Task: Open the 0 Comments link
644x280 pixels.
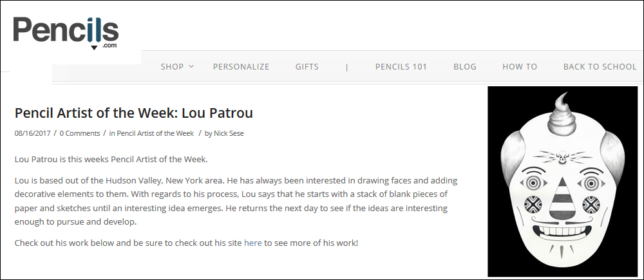Action: tap(80, 133)
